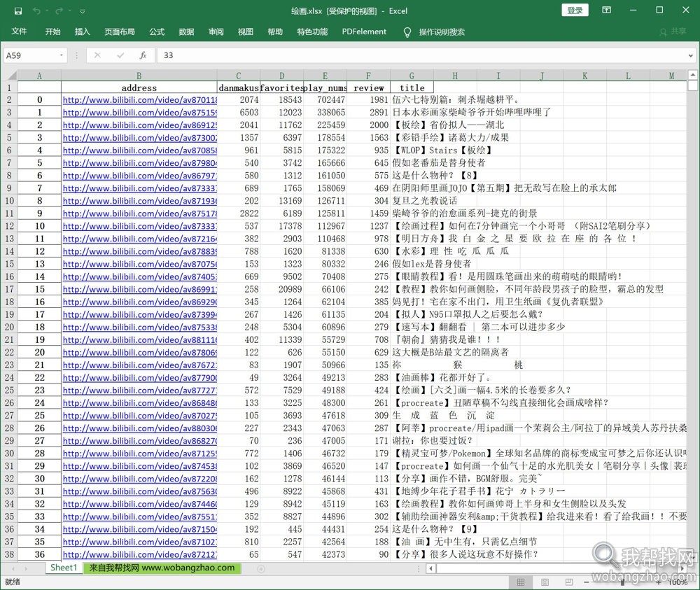Click the 共享 share button
This screenshot has width=700, height=590.
[673, 31]
